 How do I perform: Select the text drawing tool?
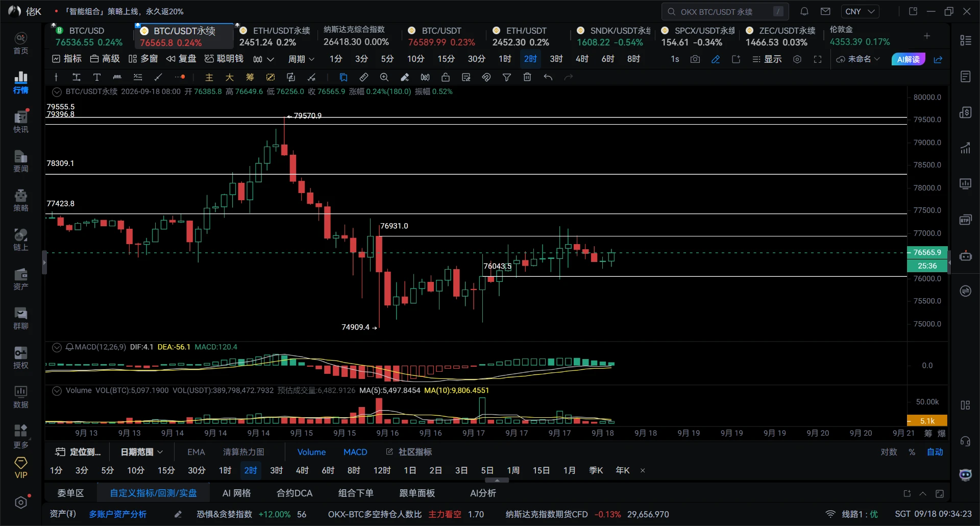(x=96, y=77)
